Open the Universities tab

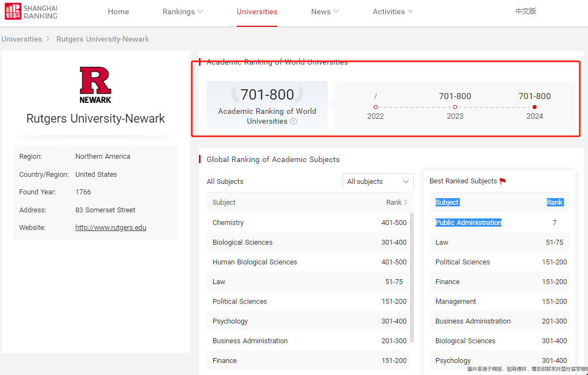pos(257,11)
